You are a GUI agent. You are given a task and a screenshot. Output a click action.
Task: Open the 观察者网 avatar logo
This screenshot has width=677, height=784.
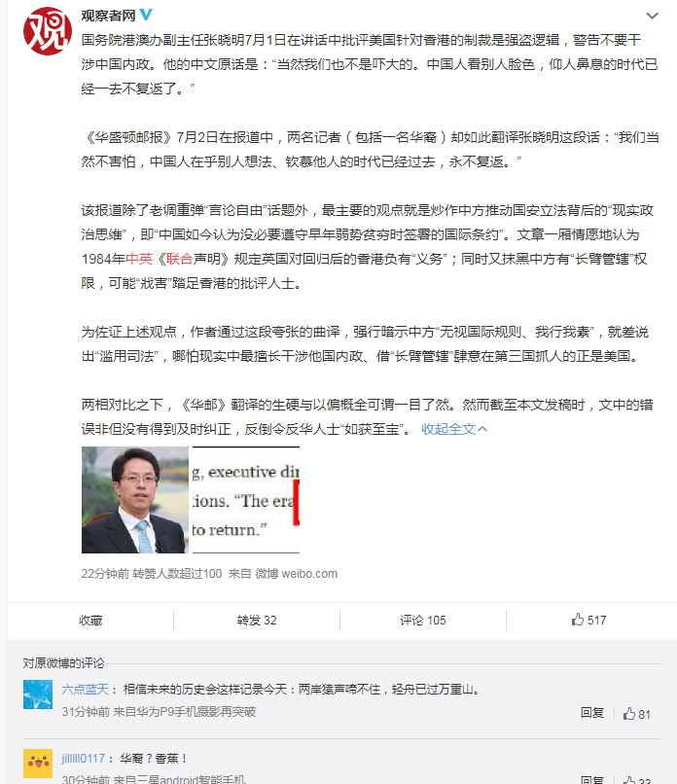click(x=48, y=31)
